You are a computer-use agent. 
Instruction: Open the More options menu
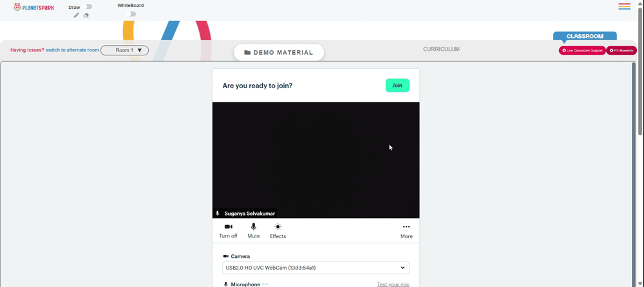[406, 231]
